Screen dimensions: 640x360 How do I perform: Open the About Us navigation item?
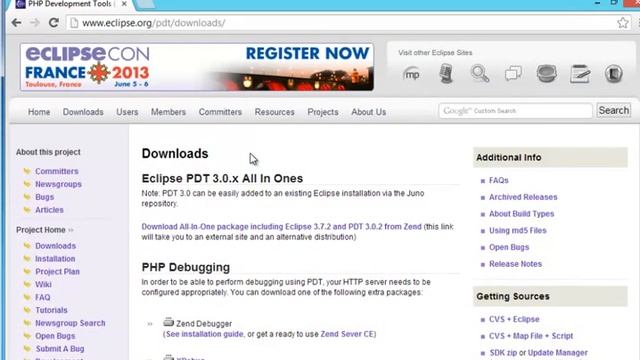click(369, 112)
